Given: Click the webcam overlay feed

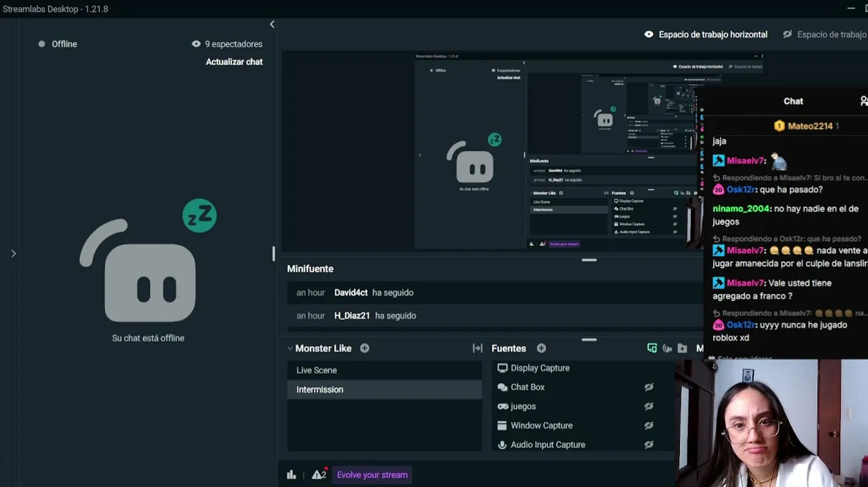Looking at the screenshot, I should click(x=771, y=423).
